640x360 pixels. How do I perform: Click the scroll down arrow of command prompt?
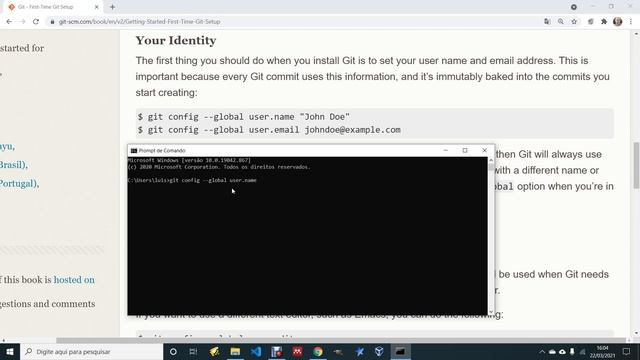coord(491,311)
